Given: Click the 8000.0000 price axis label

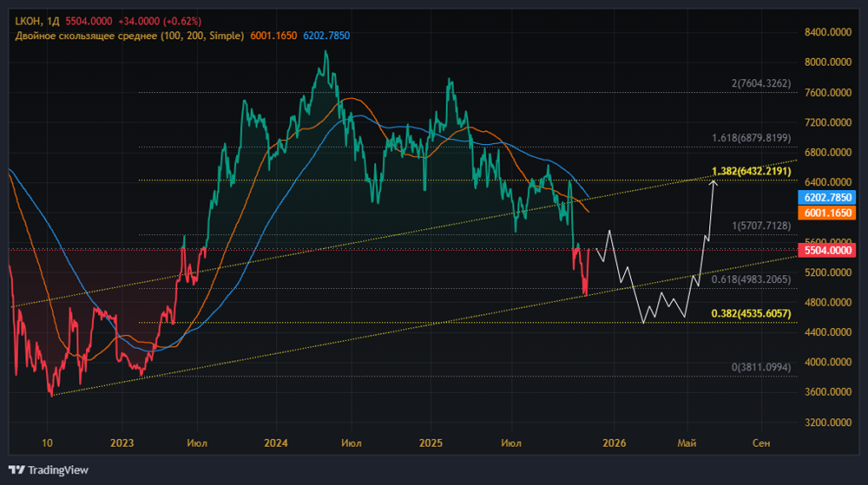Looking at the screenshot, I should [x=827, y=62].
